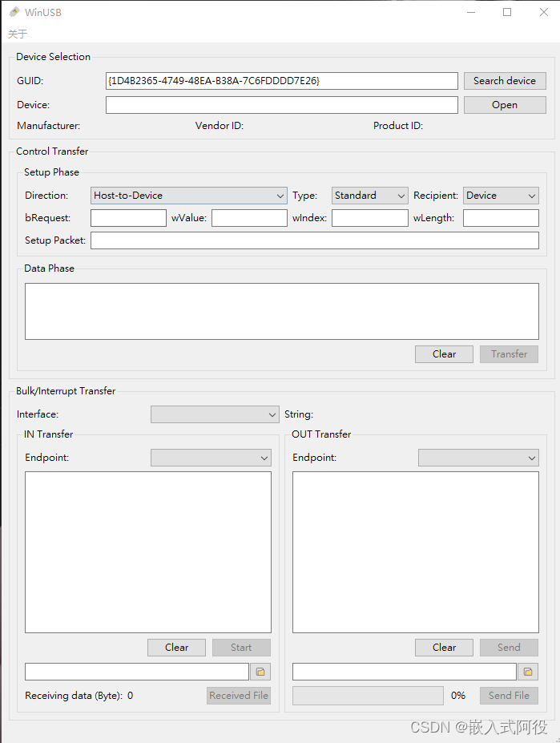Click the Send File button
The image size is (560, 743).
coord(509,696)
